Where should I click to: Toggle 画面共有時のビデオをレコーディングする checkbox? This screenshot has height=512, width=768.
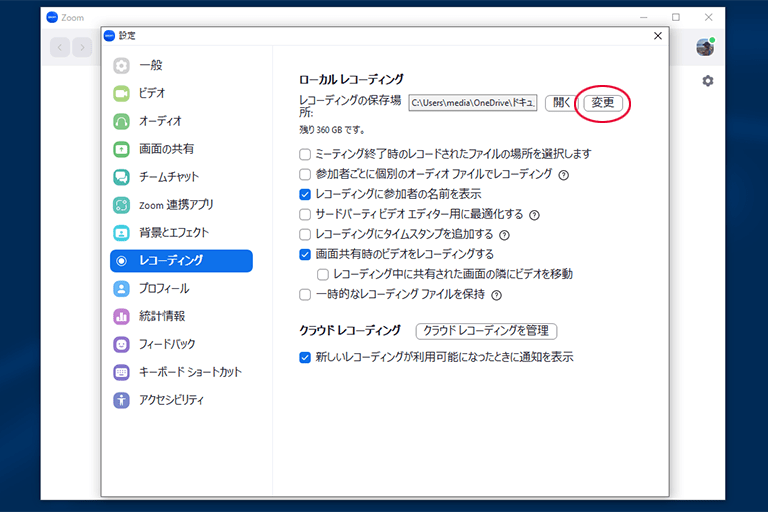click(x=305, y=254)
